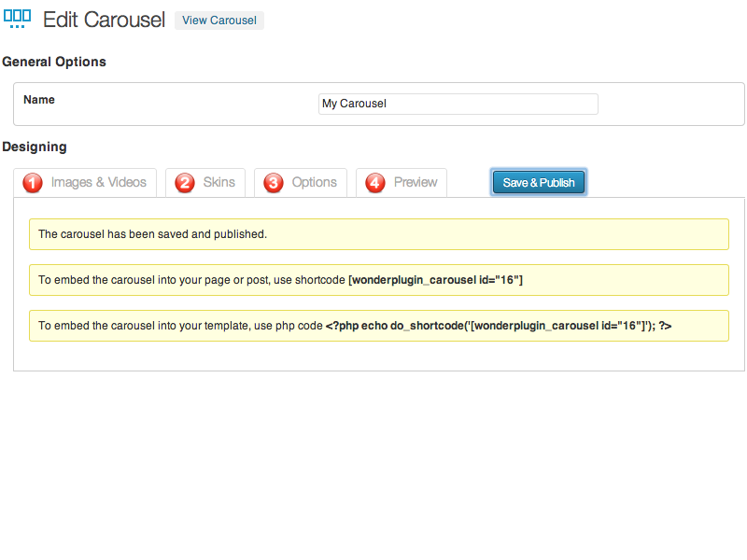Click the bold wonderplugin_carousel shortcode text
Viewport: 747px width, 560px height.
[x=435, y=280]
